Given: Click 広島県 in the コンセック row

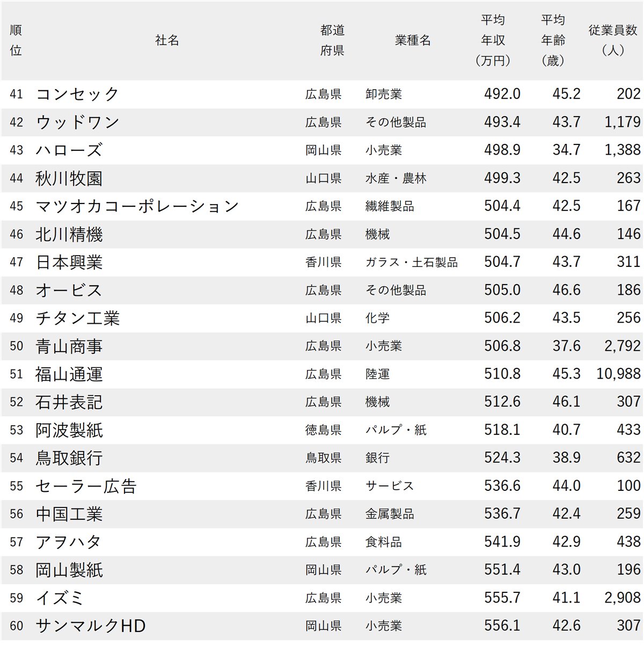Looking at the screenshot, I should [322, 93].
